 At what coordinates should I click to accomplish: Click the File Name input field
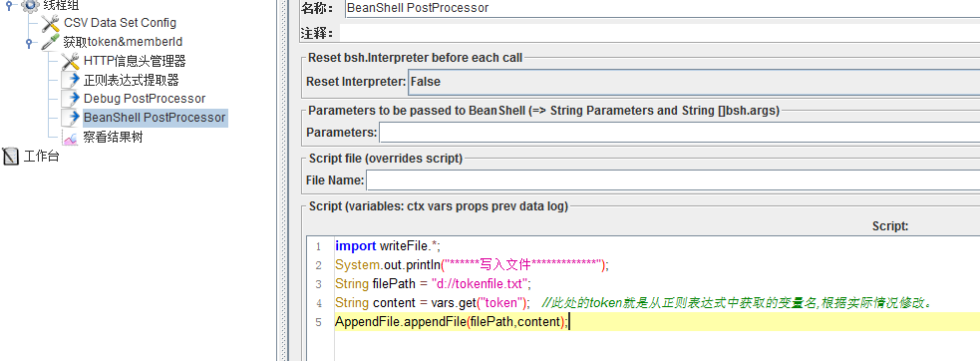[673, 180]
